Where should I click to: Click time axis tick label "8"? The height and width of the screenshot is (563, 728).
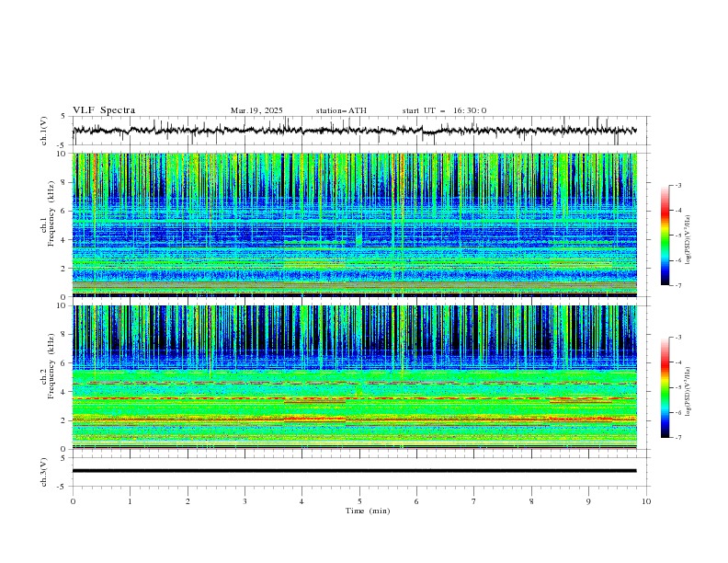(531, 501)
